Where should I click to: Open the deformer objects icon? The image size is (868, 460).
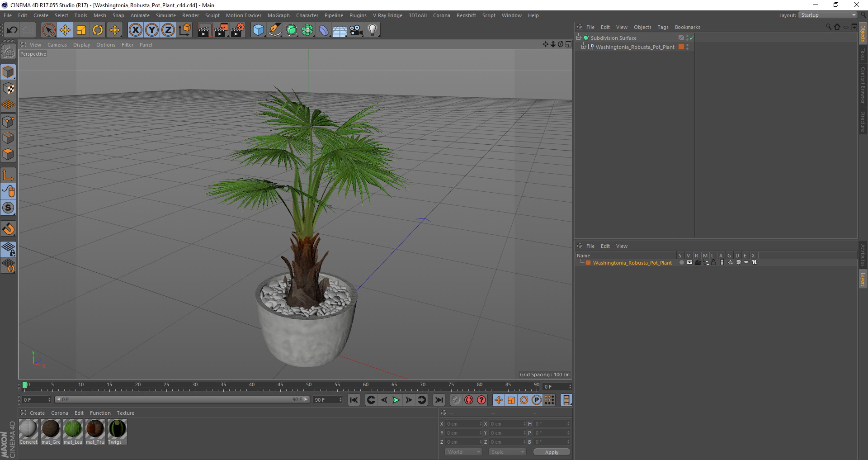[x=324, y=30]
